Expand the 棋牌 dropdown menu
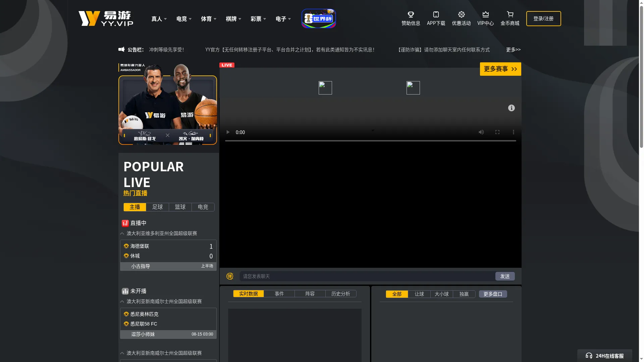 pos(233,19)
